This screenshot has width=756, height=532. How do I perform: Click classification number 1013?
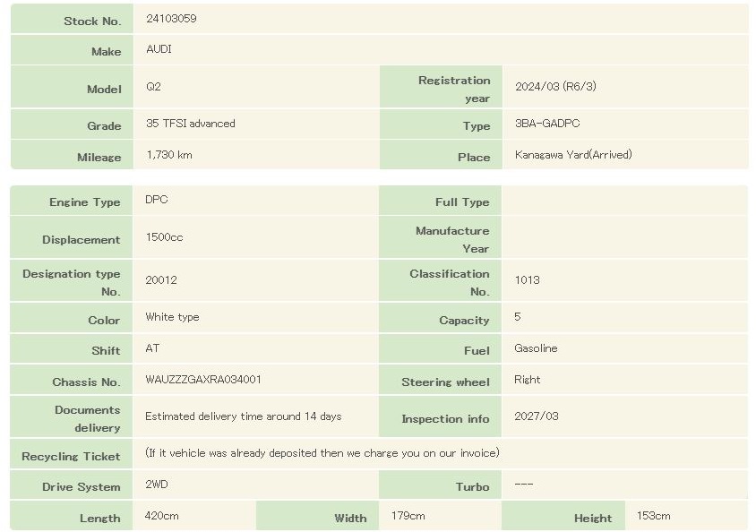point(528,280)
